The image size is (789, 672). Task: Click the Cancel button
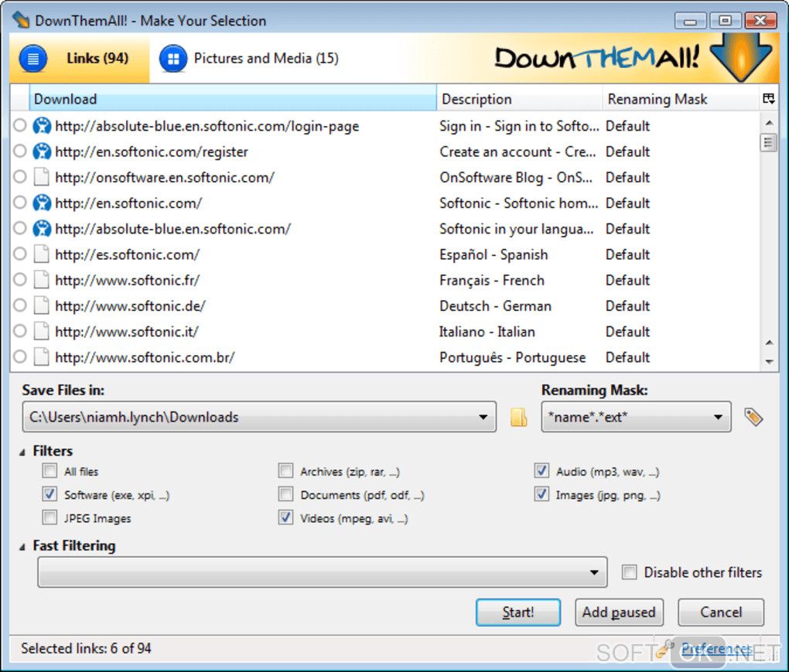click(x=721, y=612)
